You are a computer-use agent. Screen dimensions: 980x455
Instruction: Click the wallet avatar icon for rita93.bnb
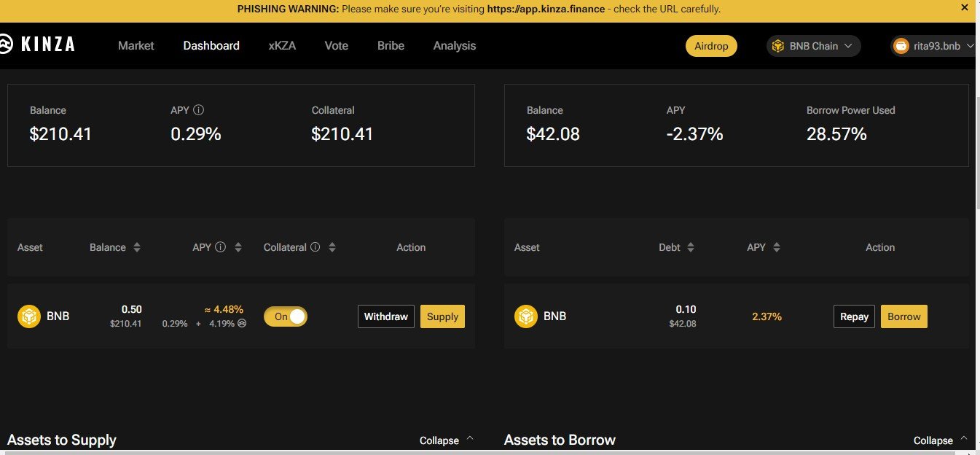(901, 46)
